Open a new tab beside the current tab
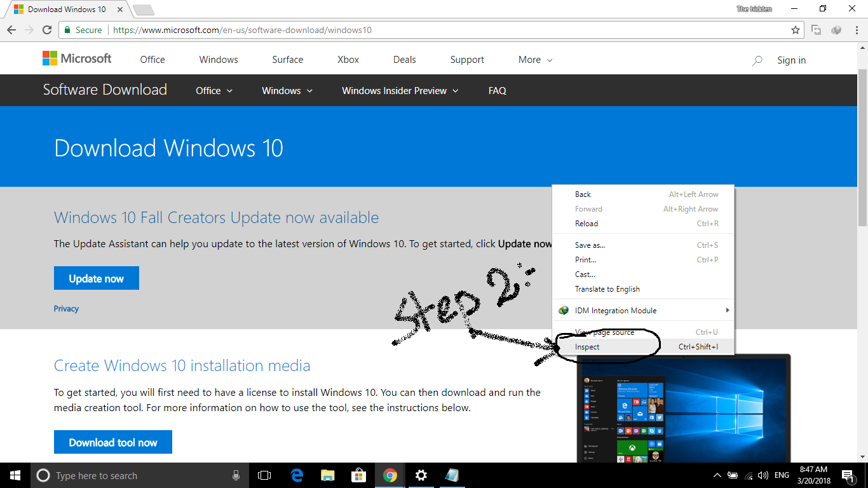The width and height of the screenshot is (868, 488). (144, 10)
